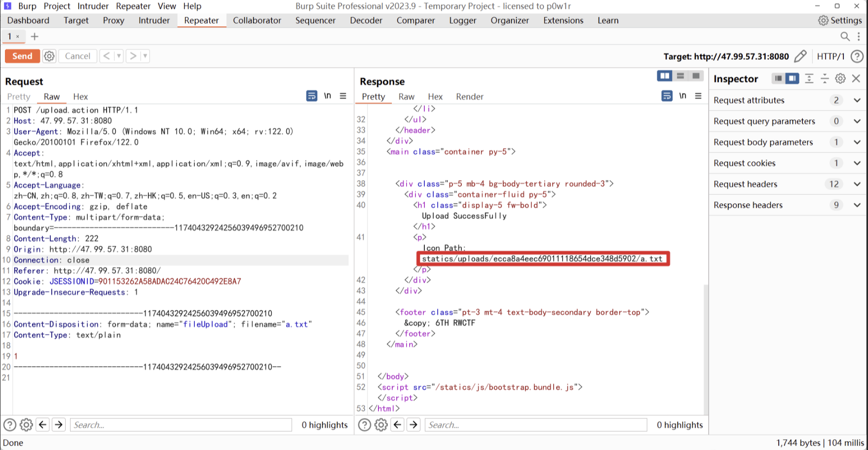
Task: Switch Response view to Render tab
Action: pos(469,97)
